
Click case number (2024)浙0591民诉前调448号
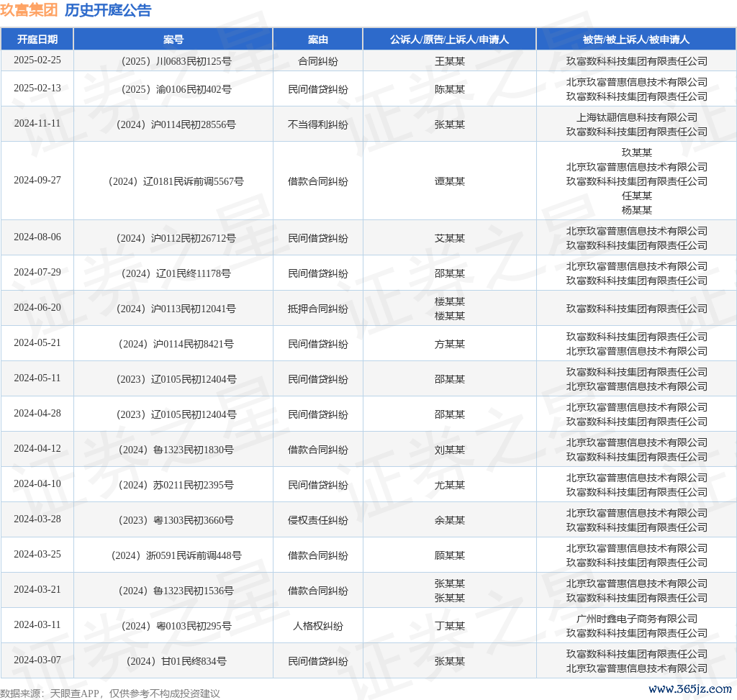pos(176,555)
